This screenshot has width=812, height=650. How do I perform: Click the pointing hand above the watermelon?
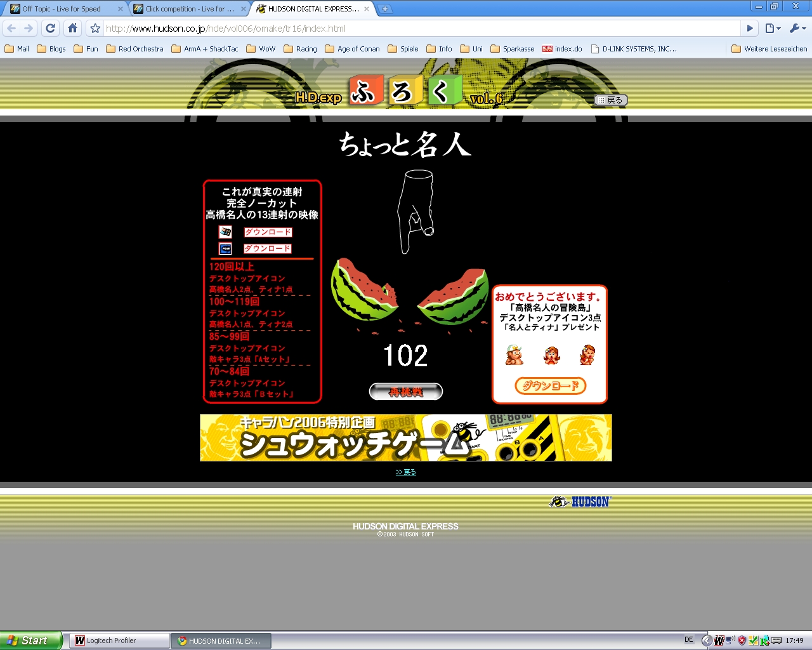point(416,212)
